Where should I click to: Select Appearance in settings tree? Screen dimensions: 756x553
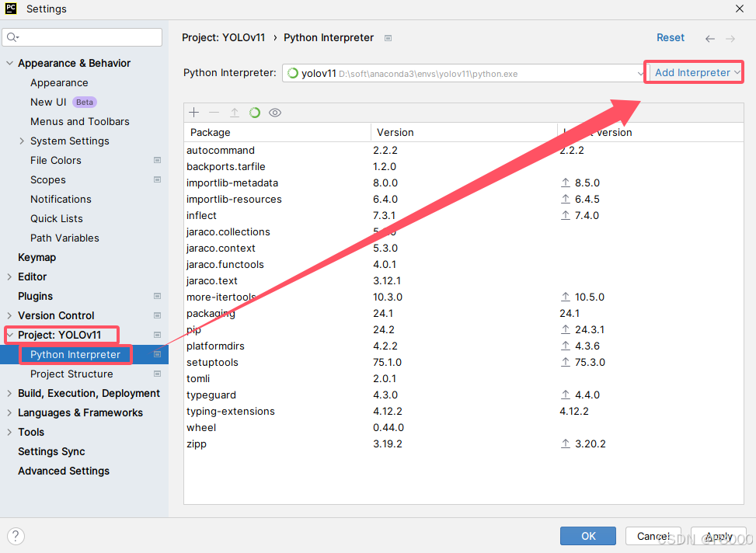(x=59, y=83)
